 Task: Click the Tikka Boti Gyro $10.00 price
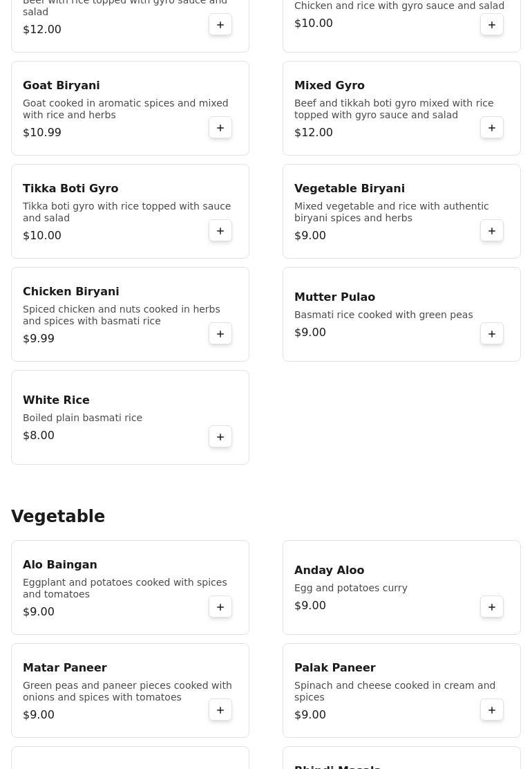pos(42,236)
